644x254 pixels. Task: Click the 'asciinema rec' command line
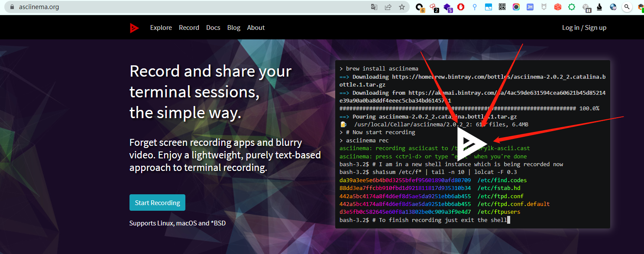click(x=364, y=140)
